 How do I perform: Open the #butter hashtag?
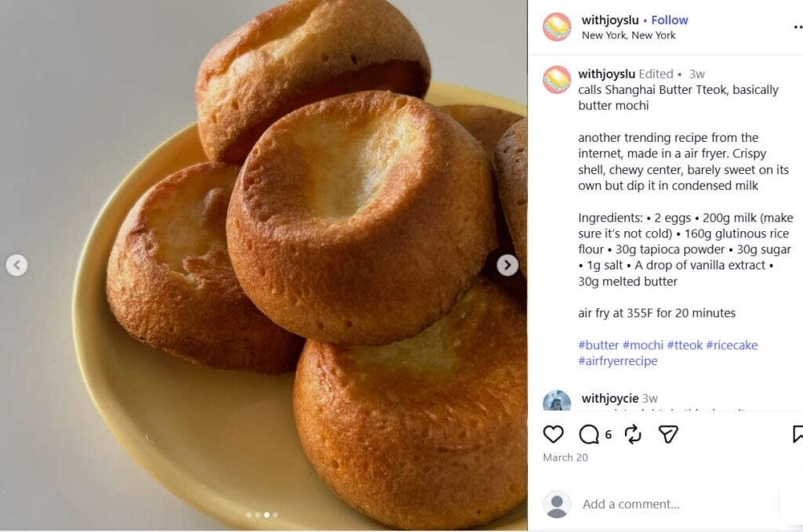point(598,345)
